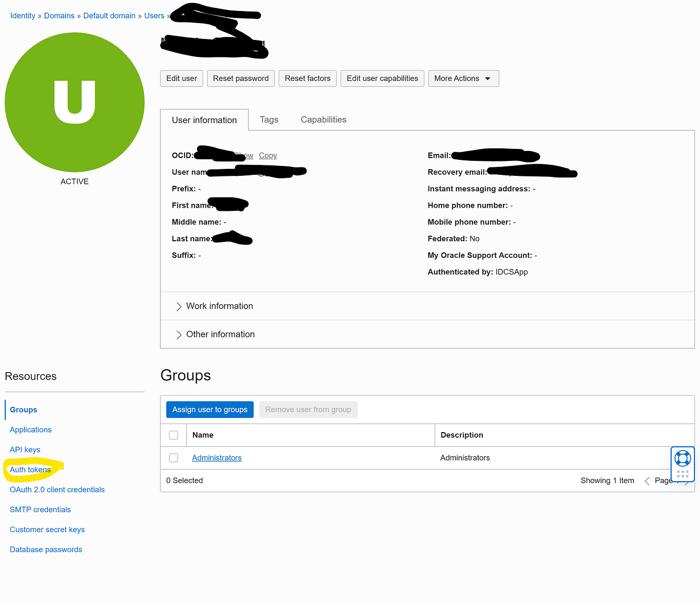The image size is (700, 604).
Task: Expand the Other information section
Action: coord(215,334)
